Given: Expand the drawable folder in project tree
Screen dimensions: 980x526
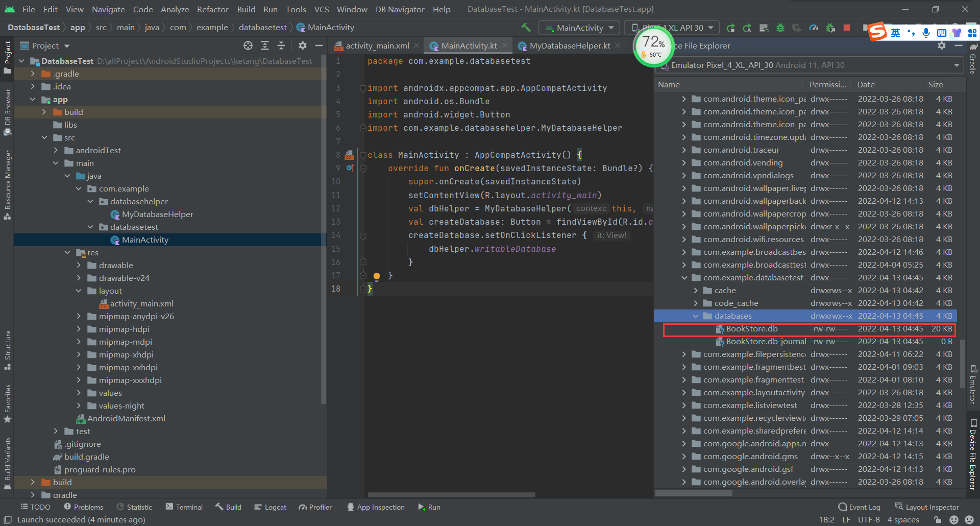Looking at the screenshot, I should click(x=79, y=265).
